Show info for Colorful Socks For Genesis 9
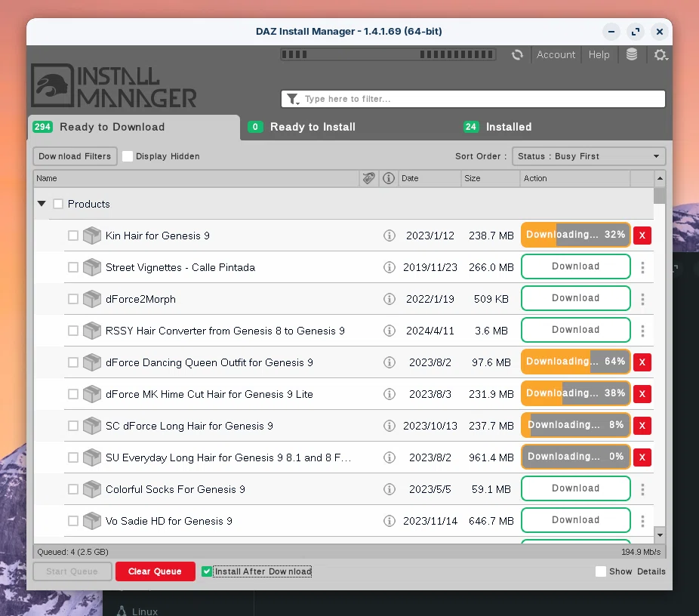Screen dimensions: 699x616 point(390,489)
